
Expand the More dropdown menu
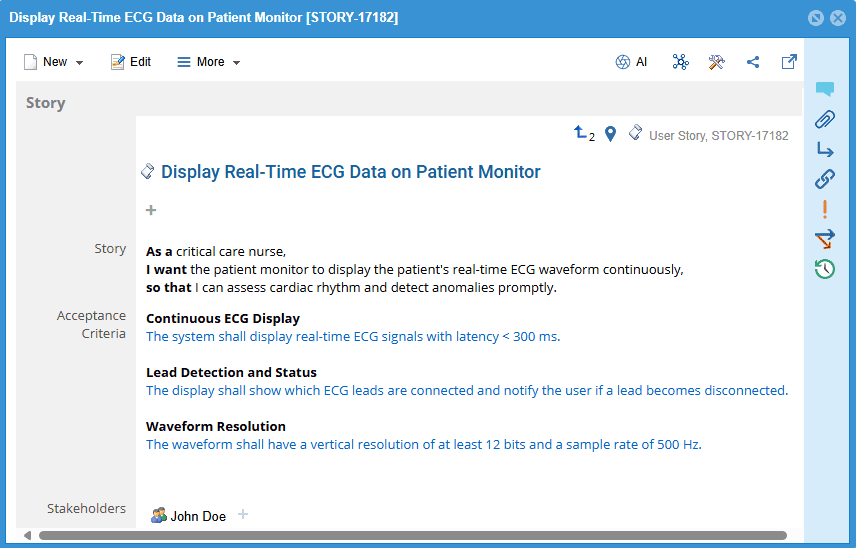[x=209, y=62]
